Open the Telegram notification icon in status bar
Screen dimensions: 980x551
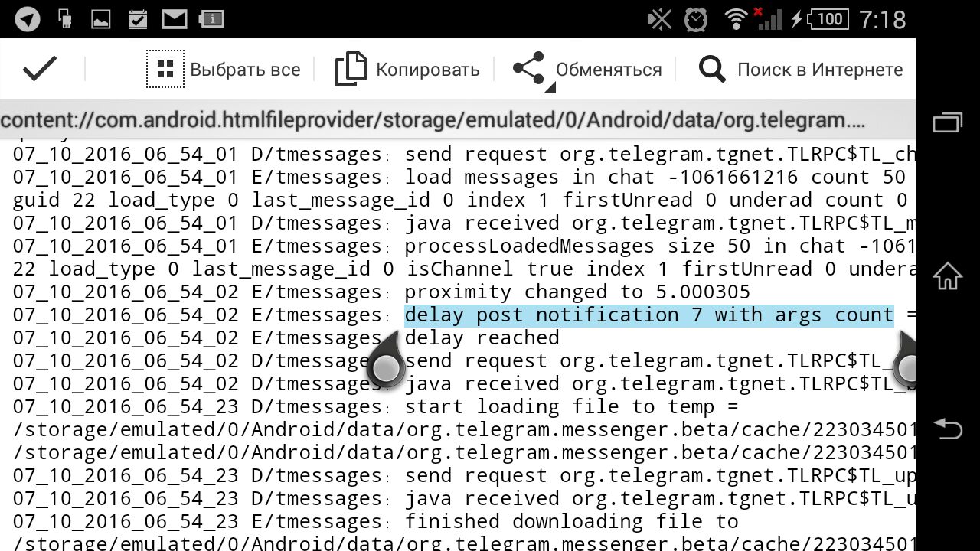tap(28, 18)
